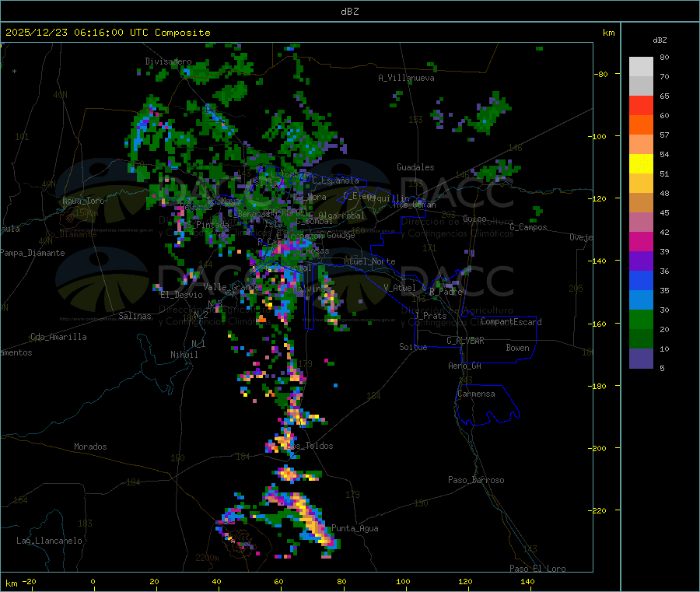Click the CompantEscard label

click(x=511, y=322)
